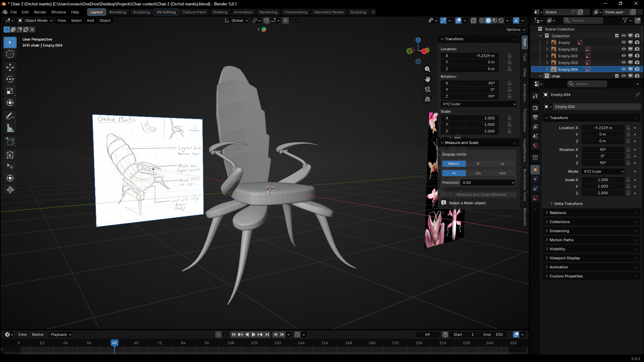This screenshot has width=644, height=362.
Task: Open the Output properties tab icon
Action: (x=535, y=117)
